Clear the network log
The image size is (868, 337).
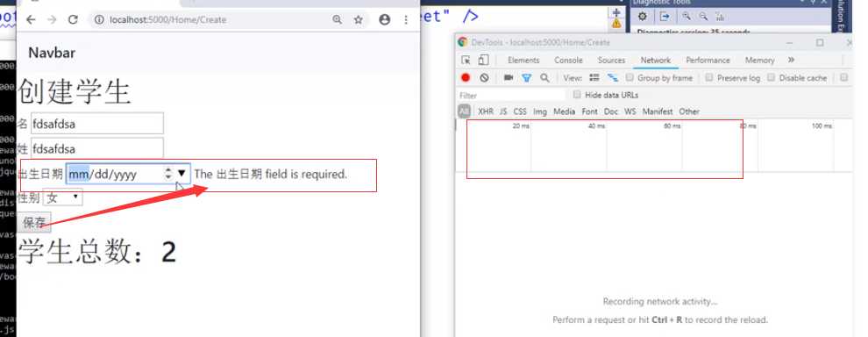point(484,77)
